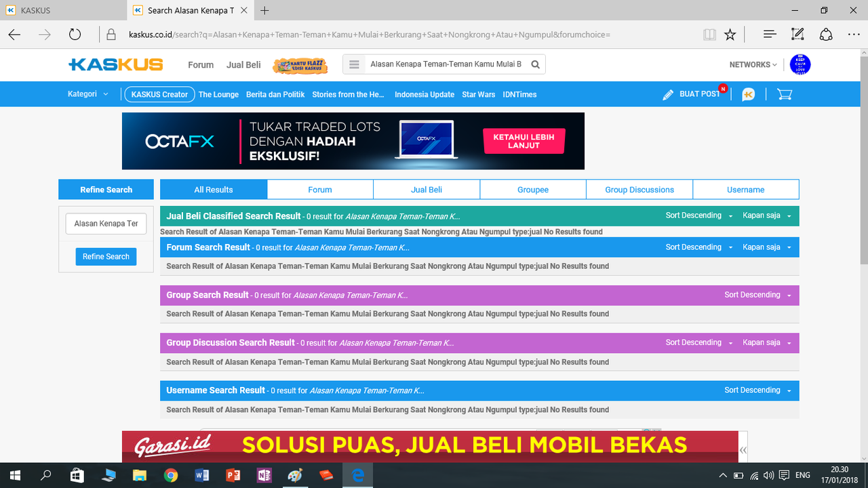Screen dimensions: 868x488
Task: Open a new tab with plus icon
Action: pyautogui.click(x=264, y=10)
